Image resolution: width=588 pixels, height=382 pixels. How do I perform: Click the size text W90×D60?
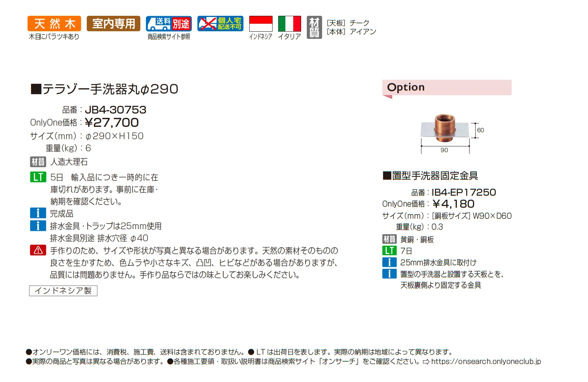click(x=492, y=216)
